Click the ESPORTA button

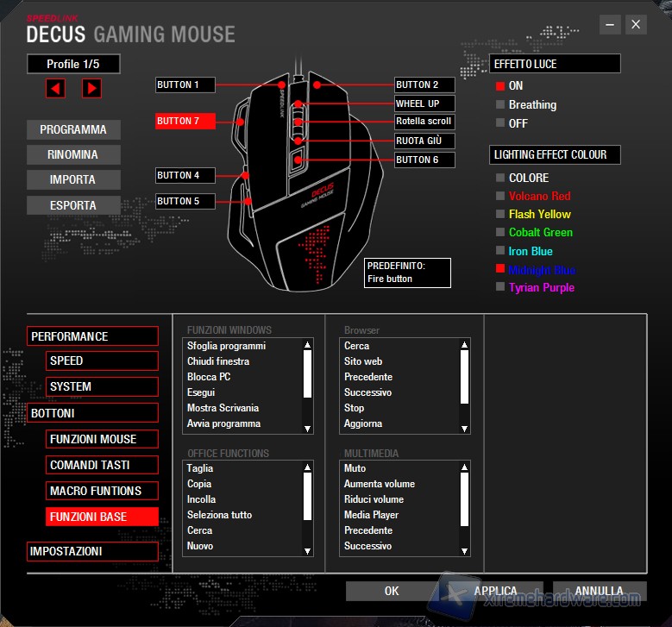pos(73,205)
